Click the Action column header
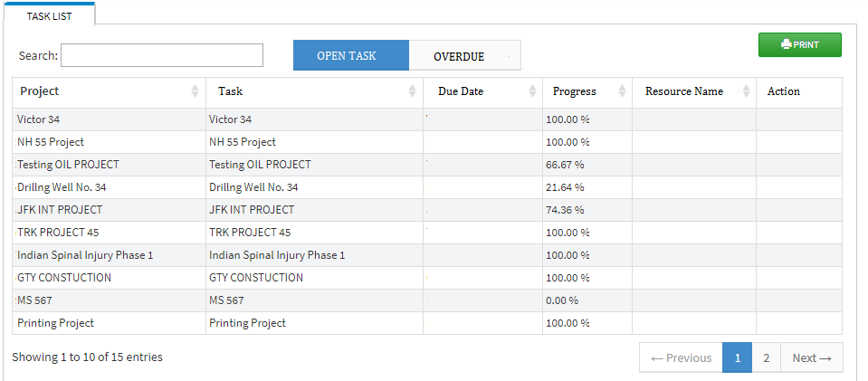The width and height of the screenshot is (868, 381). click(784, 91)
